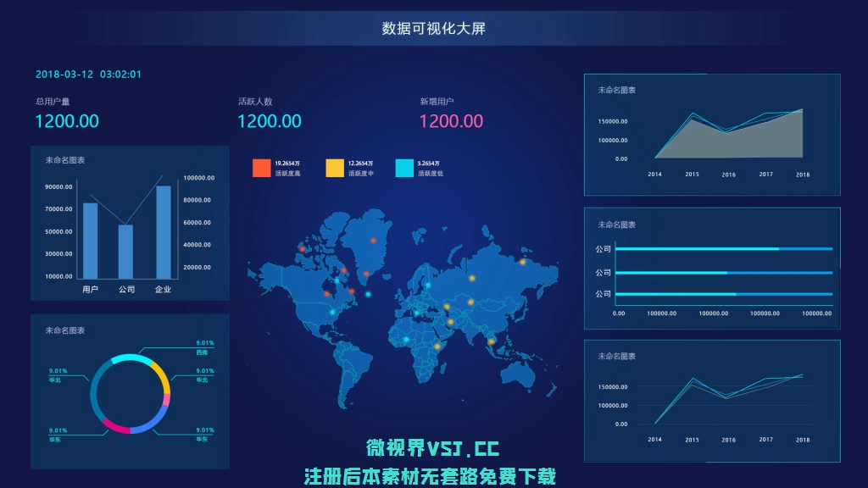The height and width of the screenshot is (488, 868).
Task: Click the 西南 label on donut chart
Action: coord(202,352)
